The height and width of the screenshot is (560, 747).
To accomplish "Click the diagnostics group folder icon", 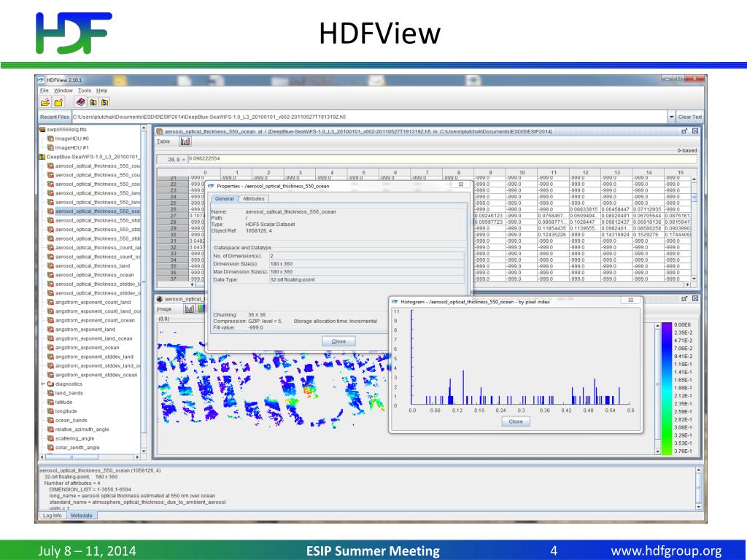I will click(x=50, y=384).
